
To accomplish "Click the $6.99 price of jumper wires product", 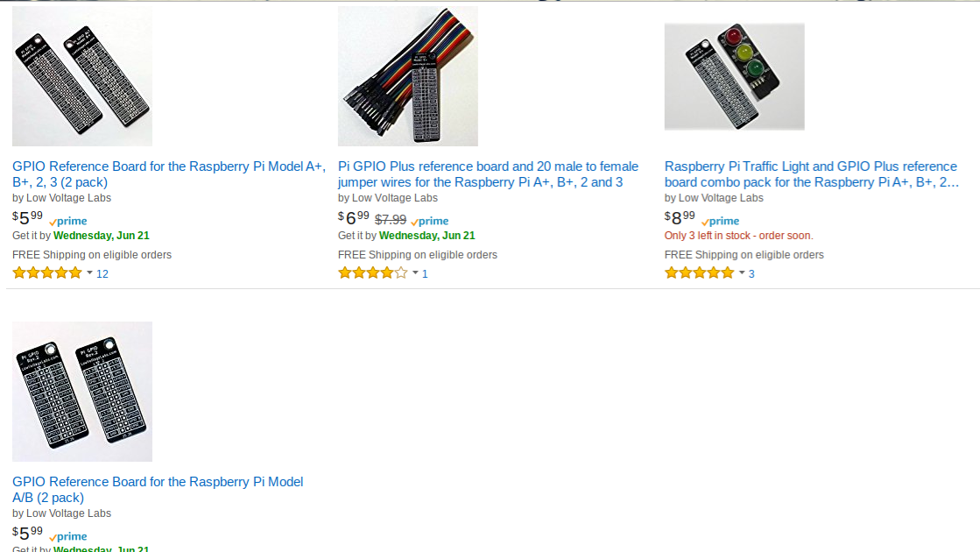I will click(x=354, y=218).
